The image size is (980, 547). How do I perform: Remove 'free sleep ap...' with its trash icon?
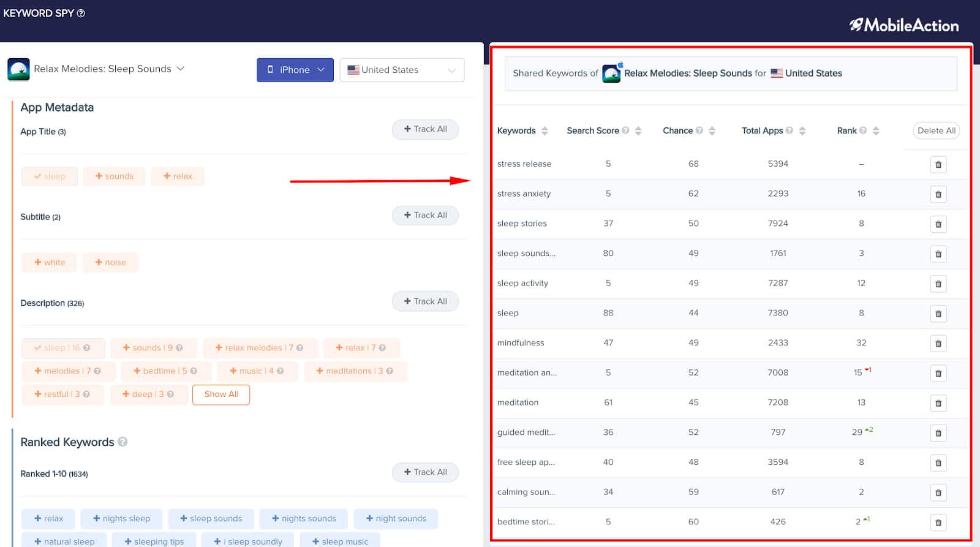pyautogui.click(x=938, y=462)
